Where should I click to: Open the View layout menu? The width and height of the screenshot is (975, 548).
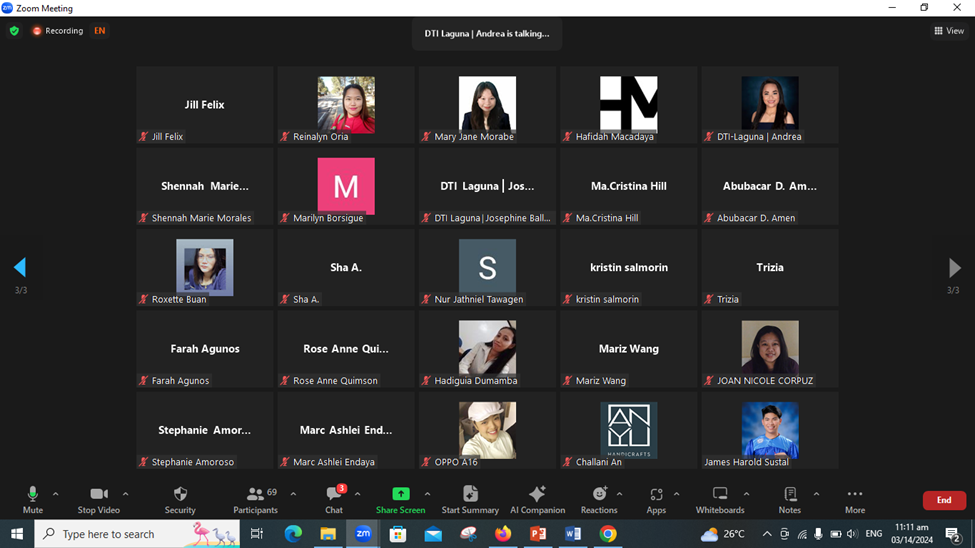[949, 31]
